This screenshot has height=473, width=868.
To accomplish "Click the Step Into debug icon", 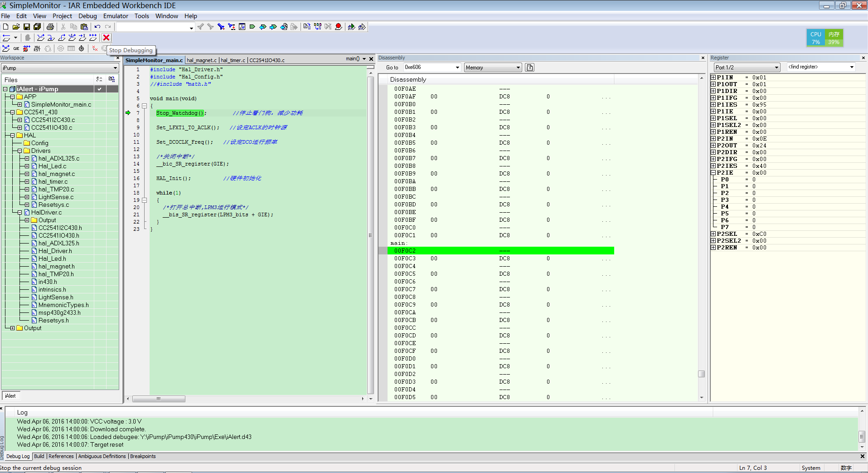I will [x=51, y=38].
